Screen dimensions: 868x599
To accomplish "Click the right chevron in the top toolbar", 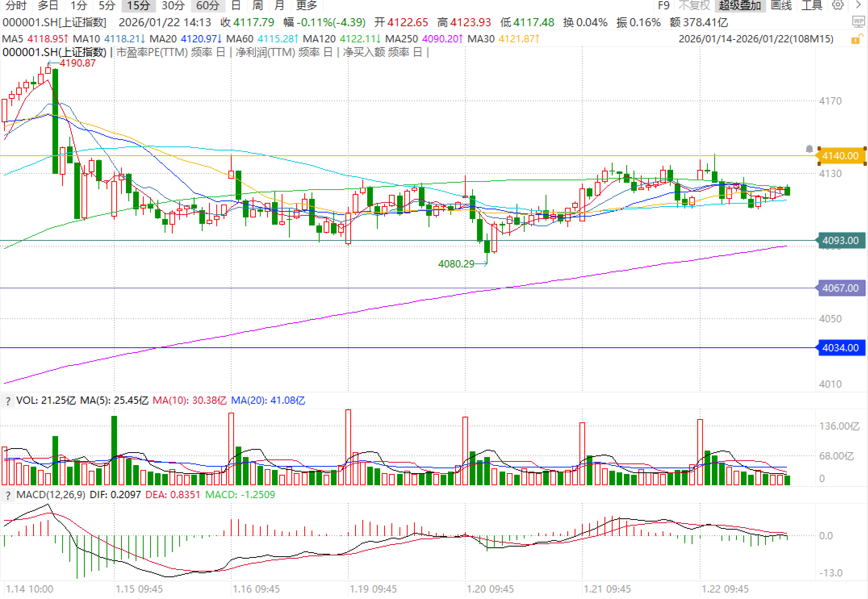I will pos(858,5).
